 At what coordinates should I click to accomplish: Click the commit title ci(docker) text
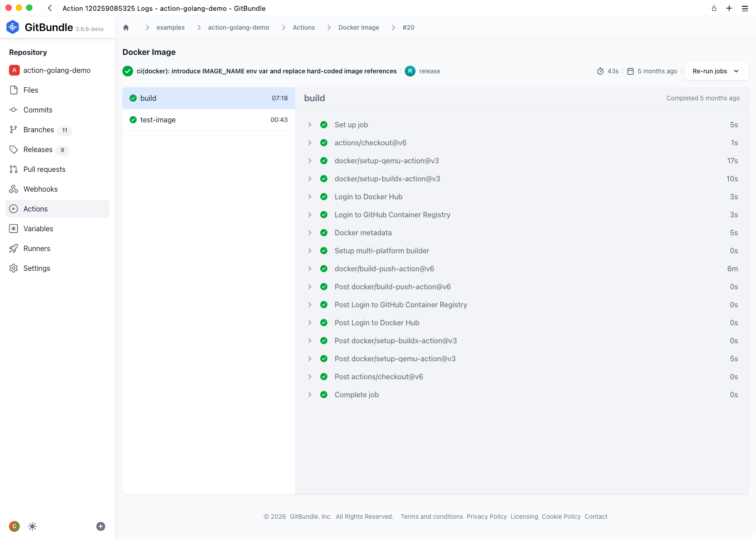coord(267,71)
